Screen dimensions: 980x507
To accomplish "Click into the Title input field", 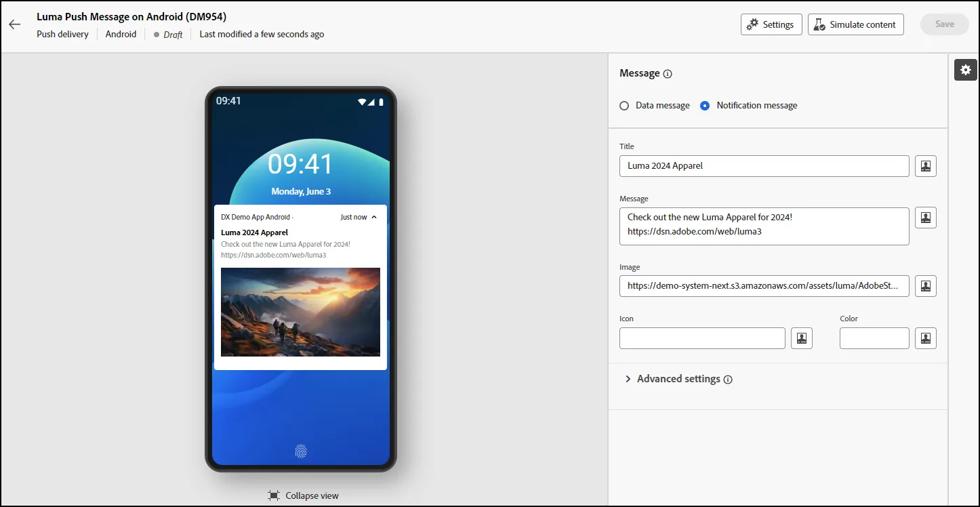I will tap(764, 166).
